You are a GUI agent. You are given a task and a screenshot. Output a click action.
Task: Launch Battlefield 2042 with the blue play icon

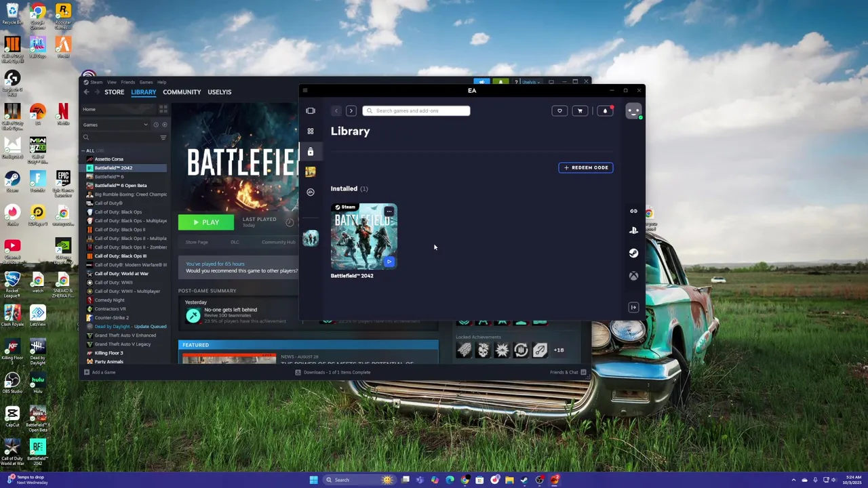pos(389,262)
